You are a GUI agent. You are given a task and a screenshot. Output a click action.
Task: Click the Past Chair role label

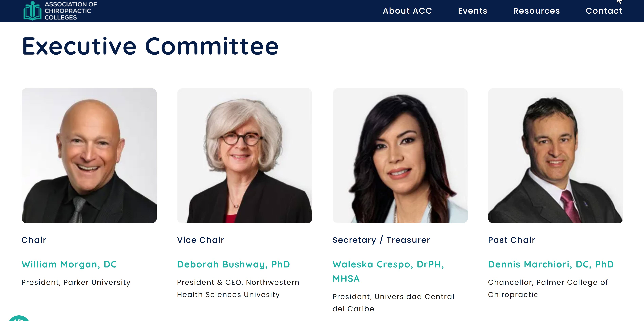click(x=511, y=240)
